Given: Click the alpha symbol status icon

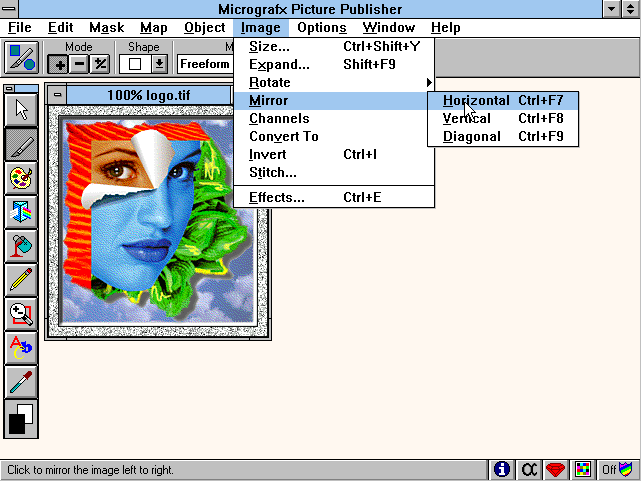Looking at the screenshot, I should coord(529,470).
